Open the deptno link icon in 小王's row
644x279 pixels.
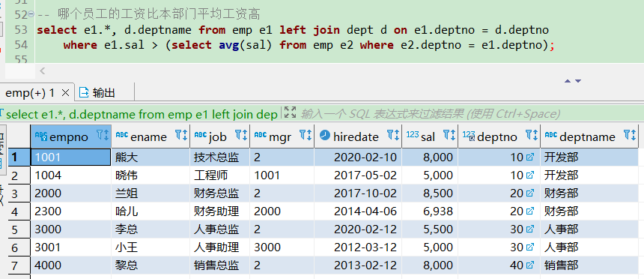530,247
